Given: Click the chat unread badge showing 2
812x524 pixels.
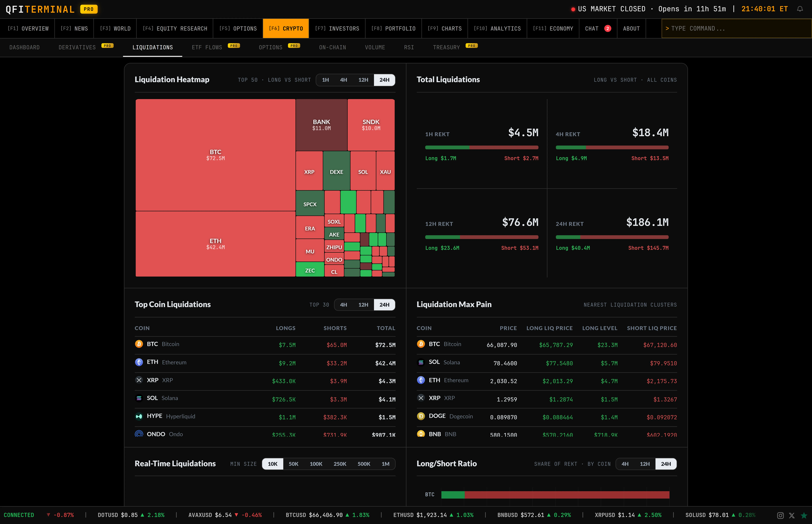Looking at the screenshot, I should tap(607, 29).
